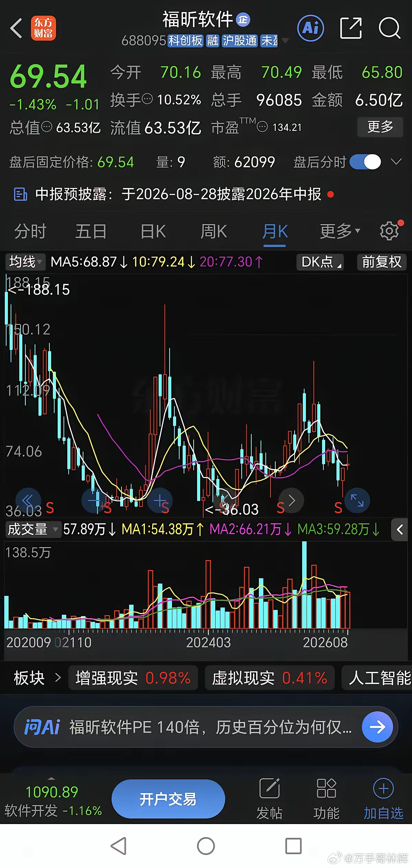Screen dimensions: 412x868
Task: Open the 均线 indicator dropdown
Action: coord(25,262)
